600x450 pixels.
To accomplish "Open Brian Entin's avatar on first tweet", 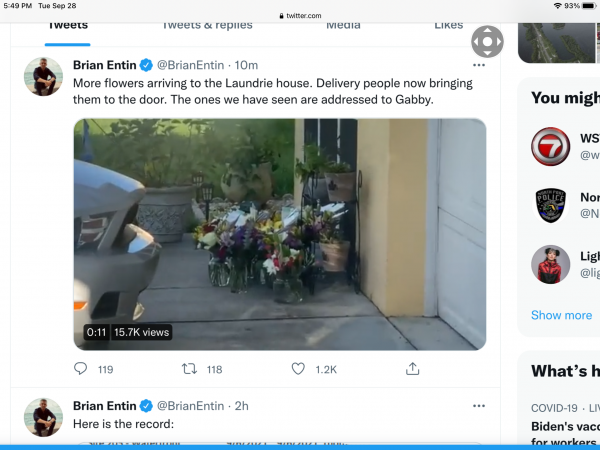I will tap(43, 76).
